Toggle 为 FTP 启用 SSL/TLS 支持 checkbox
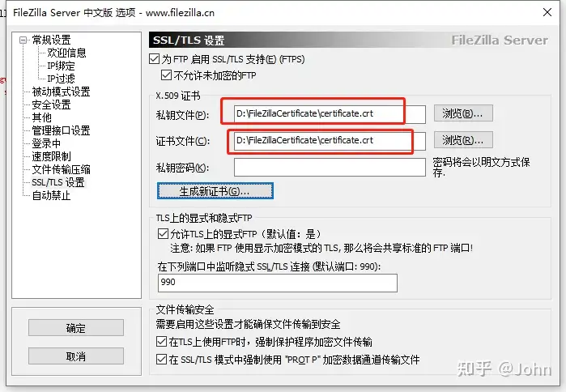Image resolution: width=566 pixels, height=392 pixels. click(x=154, y=59)
